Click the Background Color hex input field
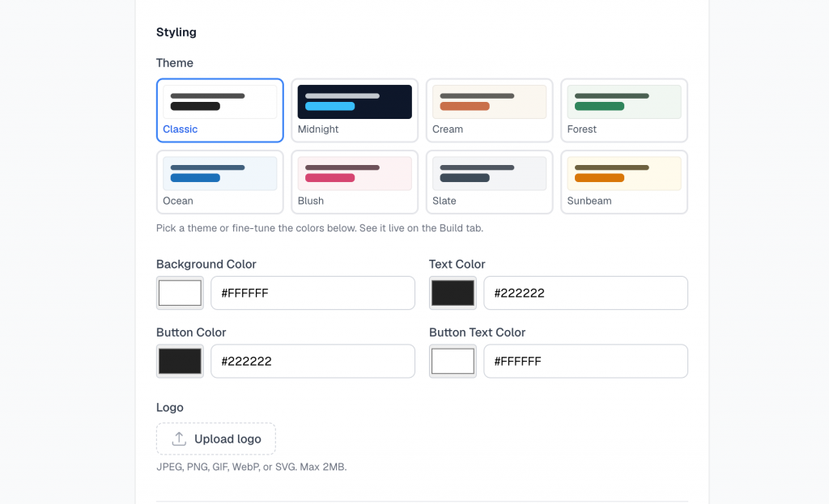829x504 pixels. 313,293
